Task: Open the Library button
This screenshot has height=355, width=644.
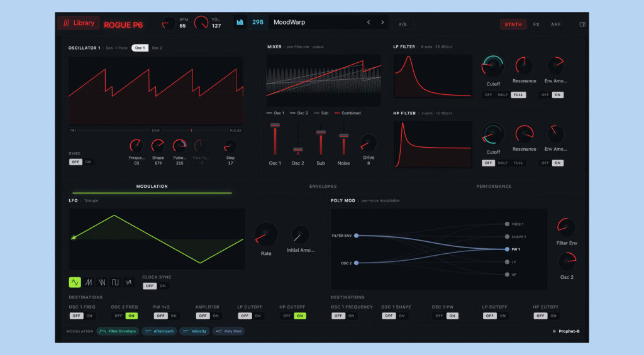Action: coord(79,23)
